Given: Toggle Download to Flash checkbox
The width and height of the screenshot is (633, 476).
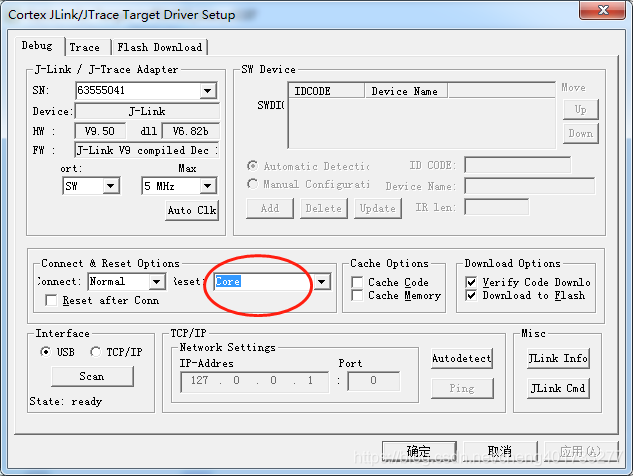Looking at the screenshot, I should click(471, 296).
